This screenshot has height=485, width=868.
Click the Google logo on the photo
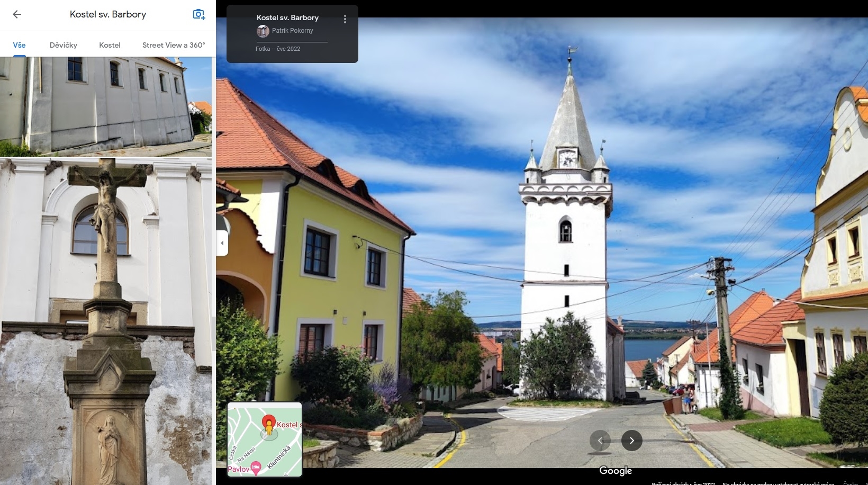pos(615,471)
